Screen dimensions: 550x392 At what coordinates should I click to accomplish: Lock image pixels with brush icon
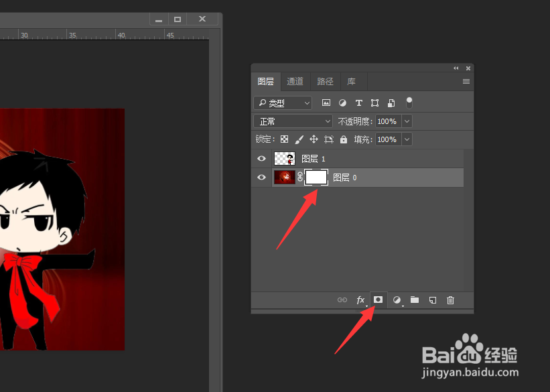click(299, 139)
